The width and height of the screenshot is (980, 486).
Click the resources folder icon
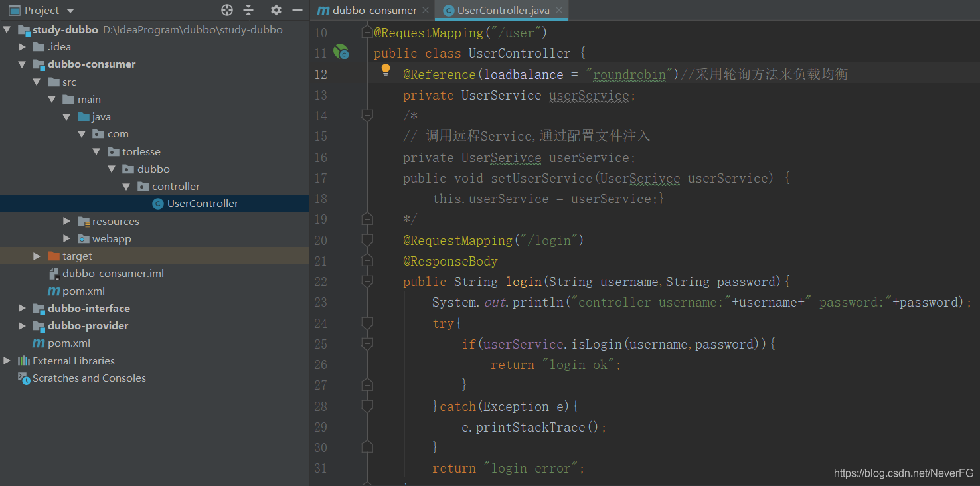84,222
